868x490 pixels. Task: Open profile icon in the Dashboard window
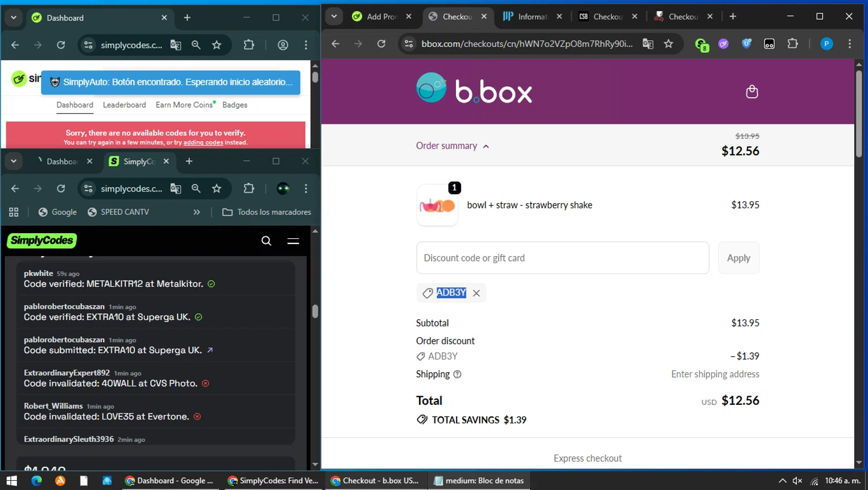coord(283,45)
